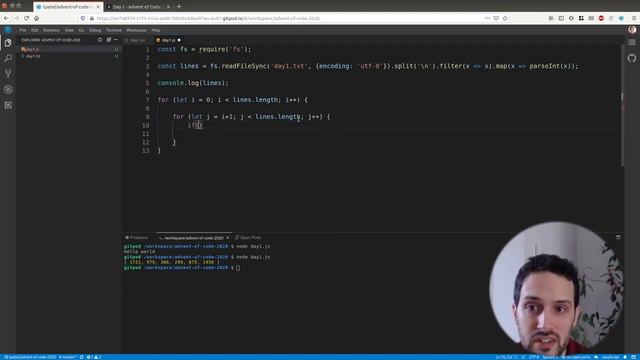Click the line and column indicator in status bar
Screen dimensions: 640x360
(x=507, y=357)
